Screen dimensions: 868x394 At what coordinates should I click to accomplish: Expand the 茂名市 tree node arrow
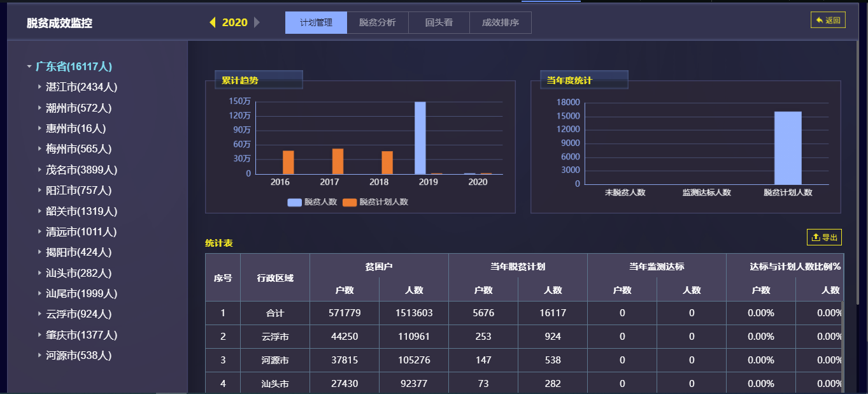pos(39,170)
